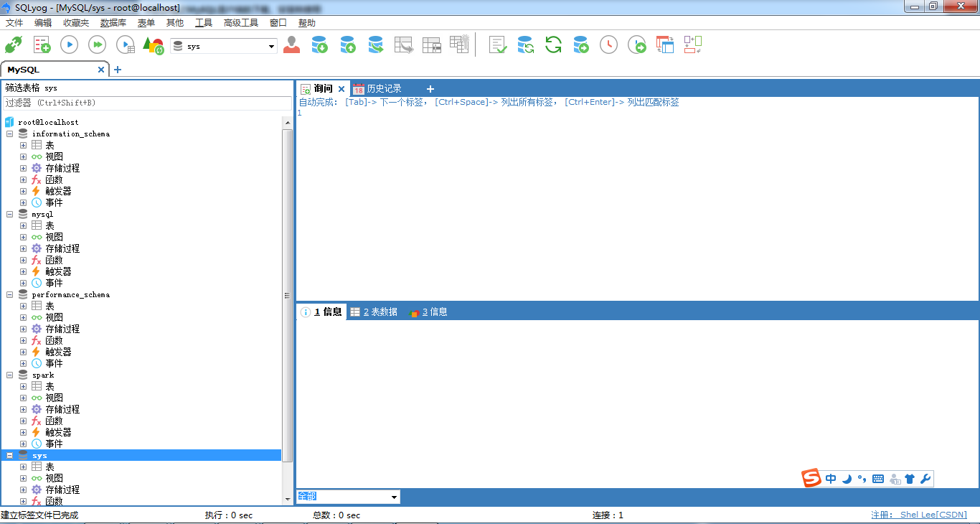Open the sys database selector dropdown

tap(272, 47)
